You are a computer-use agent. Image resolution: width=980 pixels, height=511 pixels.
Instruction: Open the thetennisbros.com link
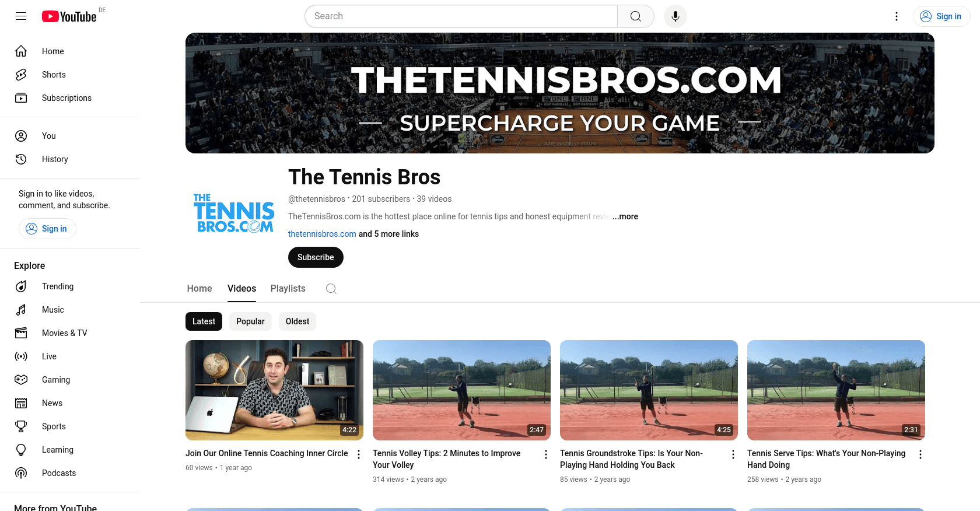coord(322,234)
